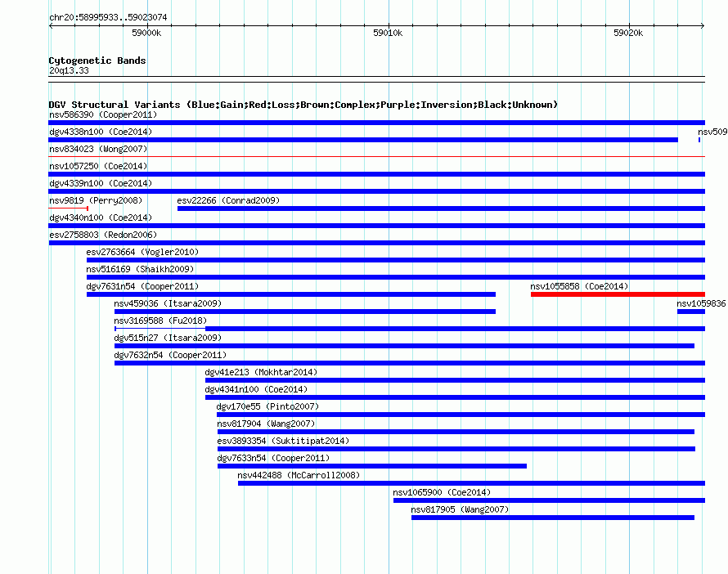Select esv2763664 (Vogler2010) label
This screenshot has height=574, width=728.
pos(142,252)
